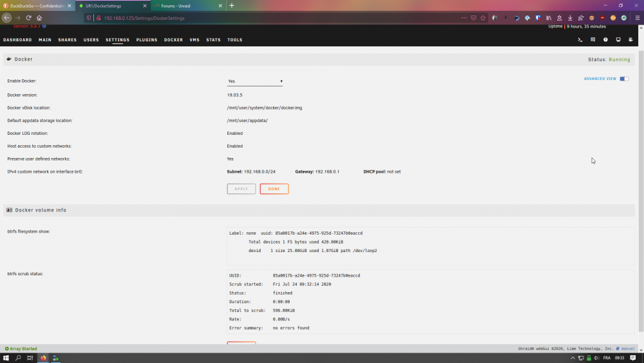Click the no errors found text
The width and height of the screenshot is (644, 363).
291,328
